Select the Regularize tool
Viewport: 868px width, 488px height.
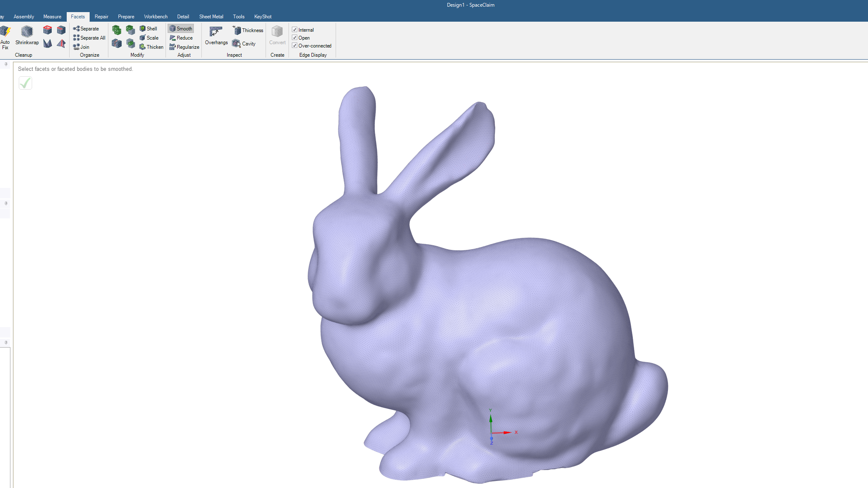[x=184, y=47]
